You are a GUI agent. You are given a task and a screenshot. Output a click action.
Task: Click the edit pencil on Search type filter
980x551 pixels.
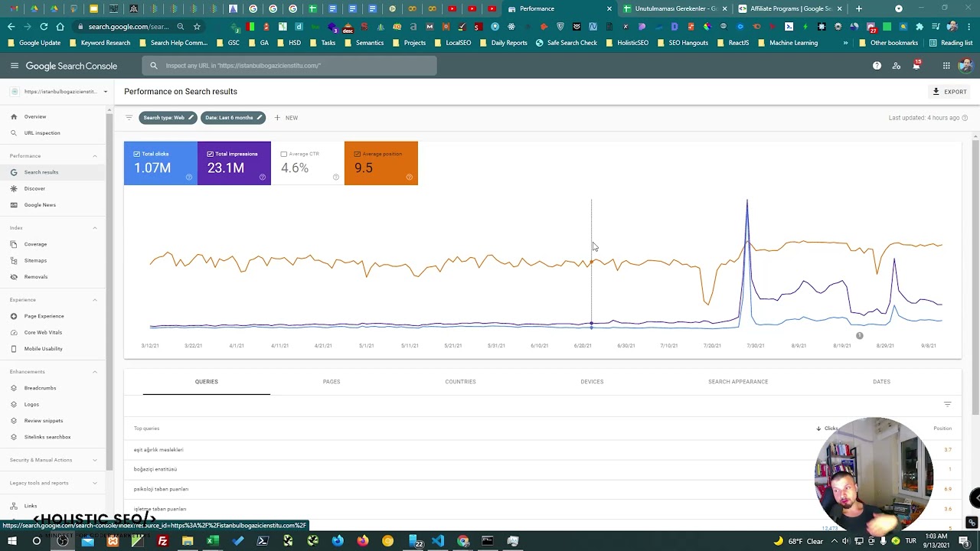[x=191, y=118]
